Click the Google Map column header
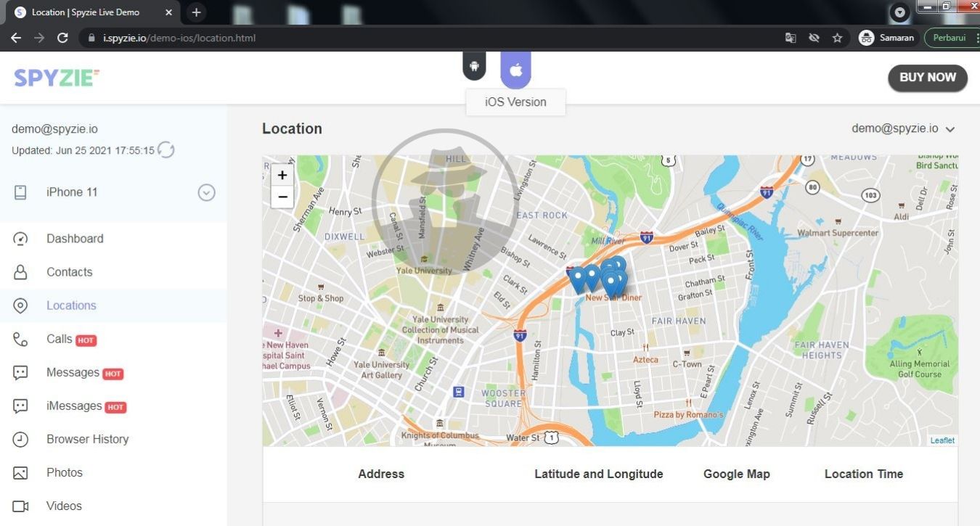The image size is (980, 526). tap(737, 474)
